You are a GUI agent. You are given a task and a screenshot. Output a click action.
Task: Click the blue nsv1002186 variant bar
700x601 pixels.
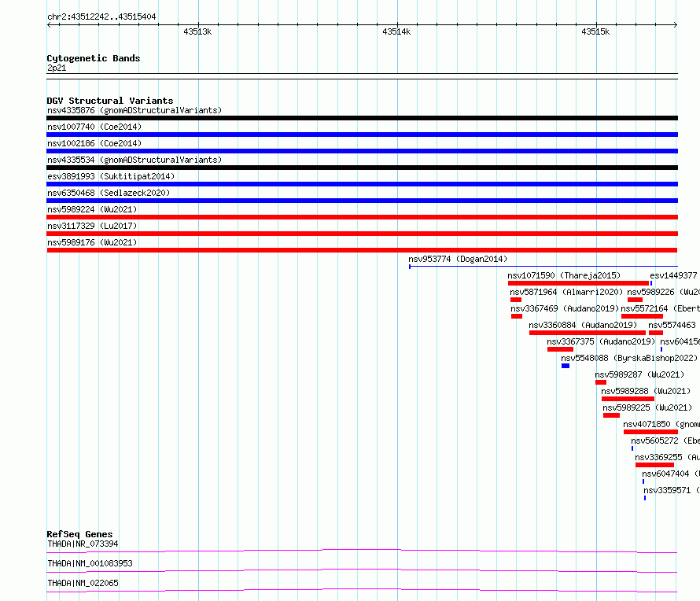362,151
